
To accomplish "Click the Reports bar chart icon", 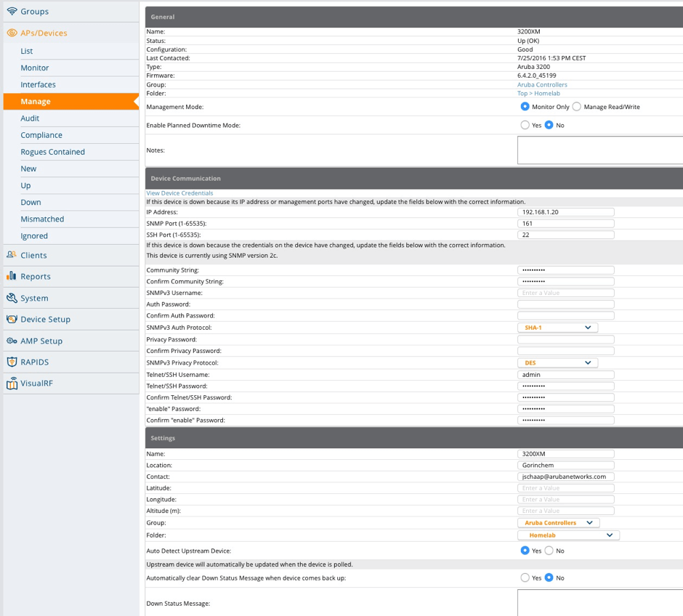I will (x=12, y=276).
